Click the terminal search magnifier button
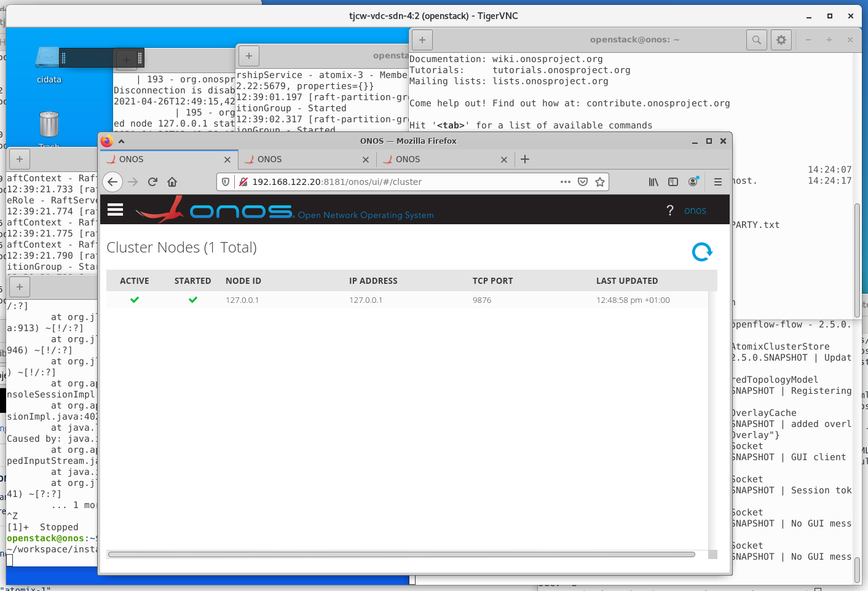The width and height of the screenshot is (868, 591). pos(756,40)
